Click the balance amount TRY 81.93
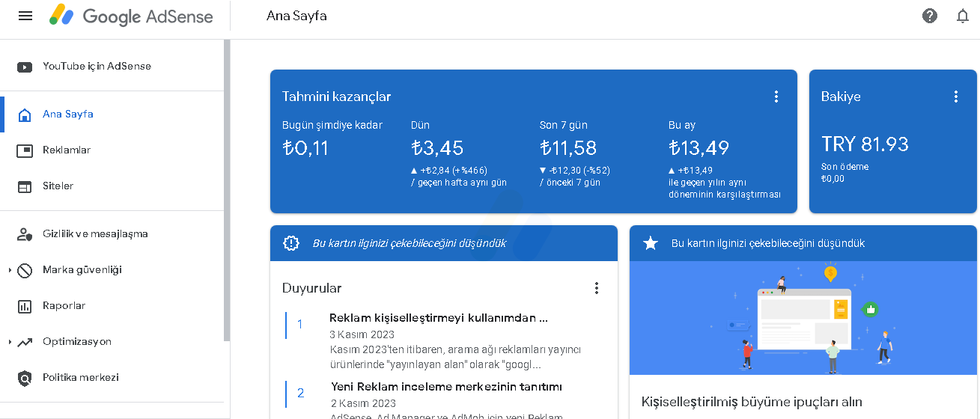980x419 pixels. (865, 144)
